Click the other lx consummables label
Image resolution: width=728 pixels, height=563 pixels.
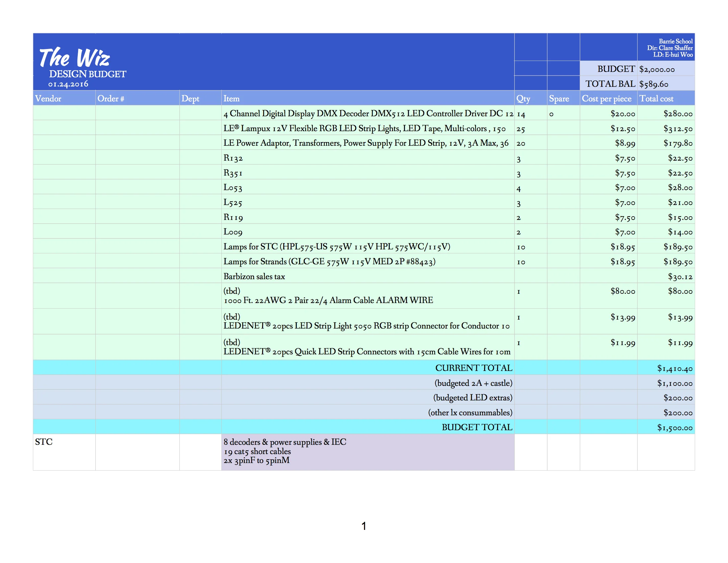(470, 413)
